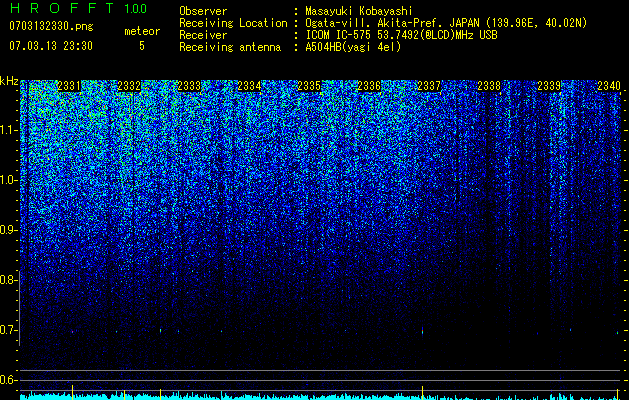Click time marker 2333
The image size is (629, 400).
[189, 86]
